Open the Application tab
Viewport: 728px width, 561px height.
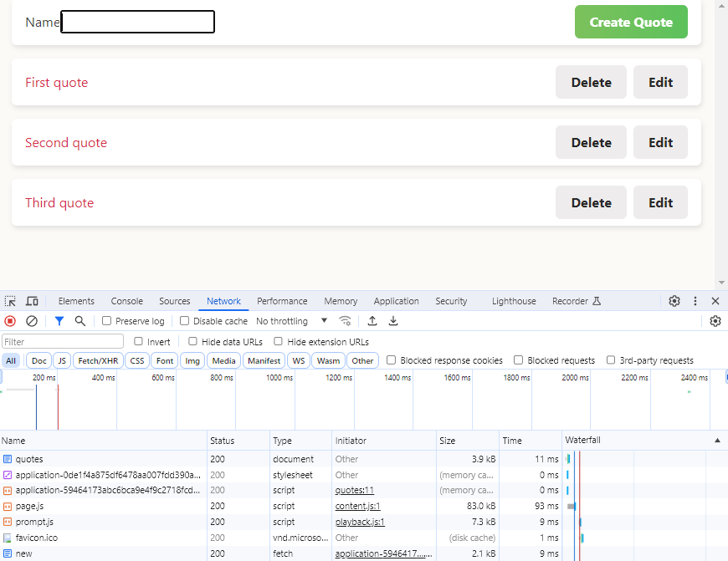(396, 301)
